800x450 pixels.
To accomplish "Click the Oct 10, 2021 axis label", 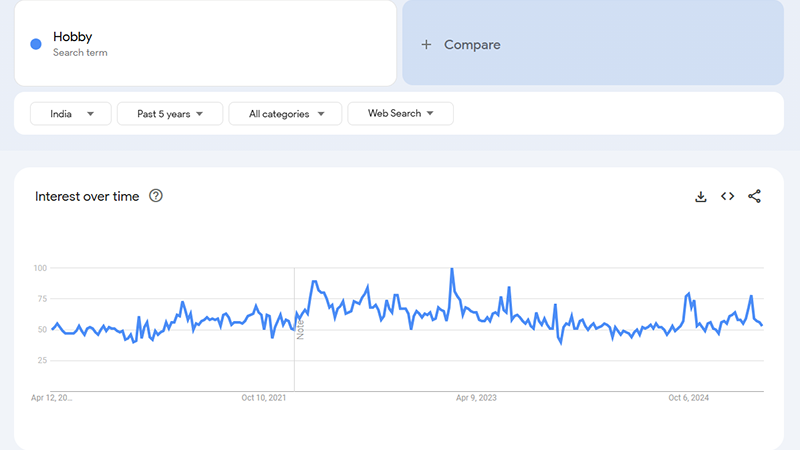I will click(264, 398).
